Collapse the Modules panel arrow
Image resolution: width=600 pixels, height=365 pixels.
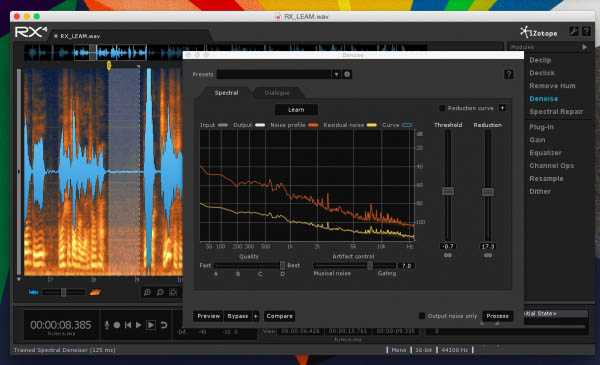point(584,47)
